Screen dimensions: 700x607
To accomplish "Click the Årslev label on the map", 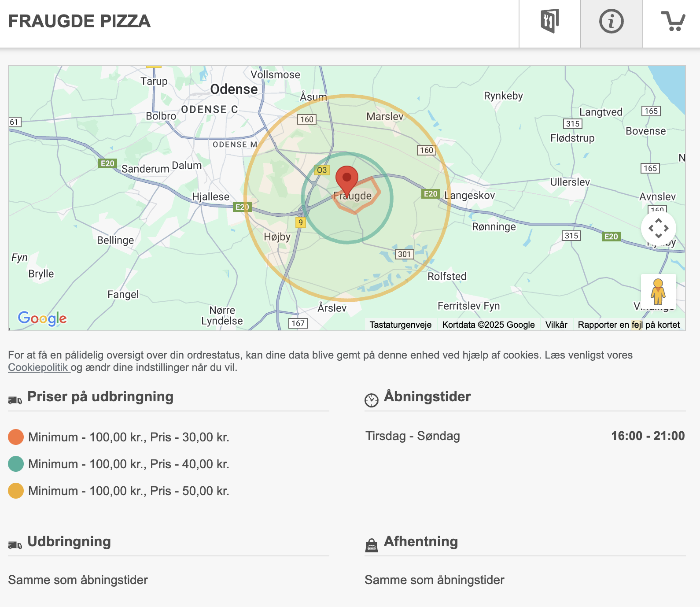I will point(332,307).
